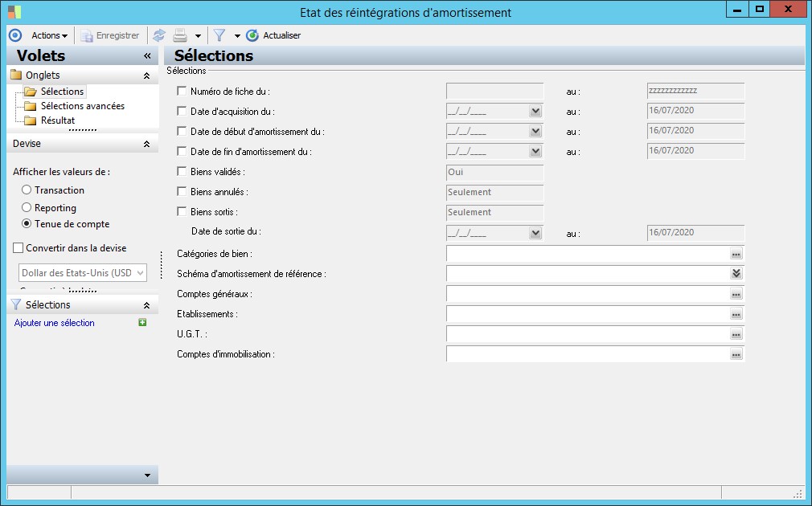Click the Date de sortie au 16/07/2020 field
This screenshot has width=812, height=506.
point(695,234)
